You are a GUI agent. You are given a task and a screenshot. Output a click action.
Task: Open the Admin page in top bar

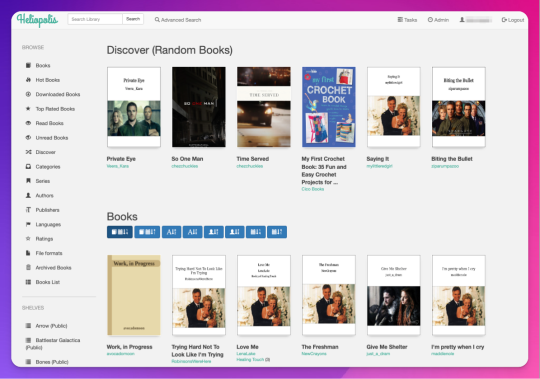[438, 20]
